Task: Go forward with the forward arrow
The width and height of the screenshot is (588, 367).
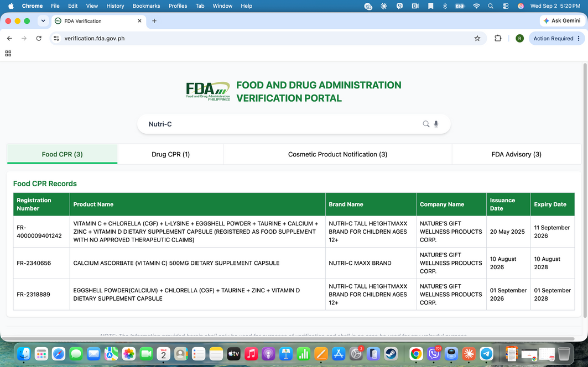Action: (24, 38)
